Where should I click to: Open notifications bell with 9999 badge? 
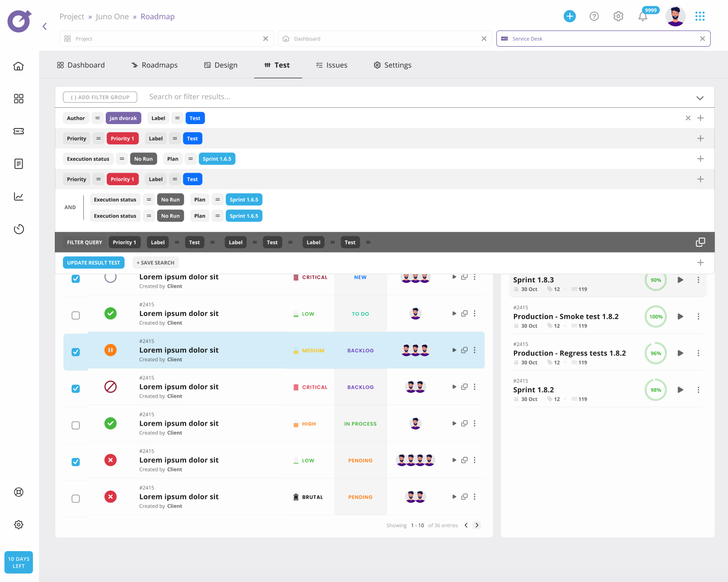(x=643, y=16)
